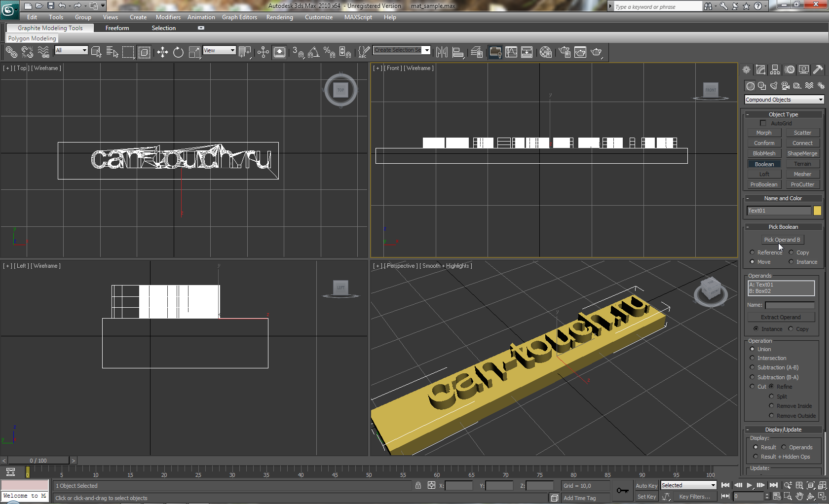Open the Compound Objects category dropdown
The height and width of the screenshot is (504, 829).
tap(784, 100)
